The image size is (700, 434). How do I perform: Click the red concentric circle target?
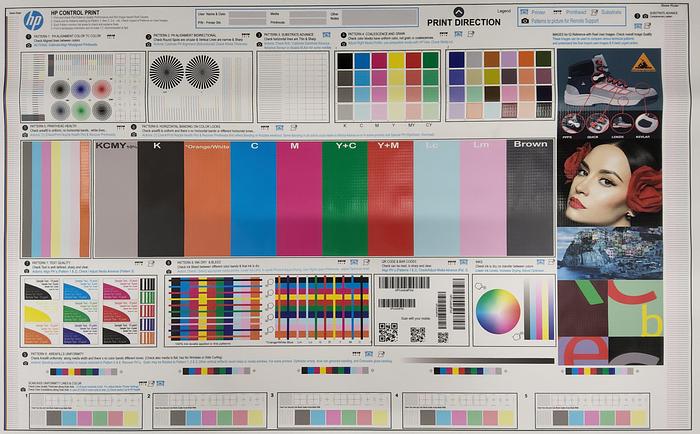(x=102, y=89)
